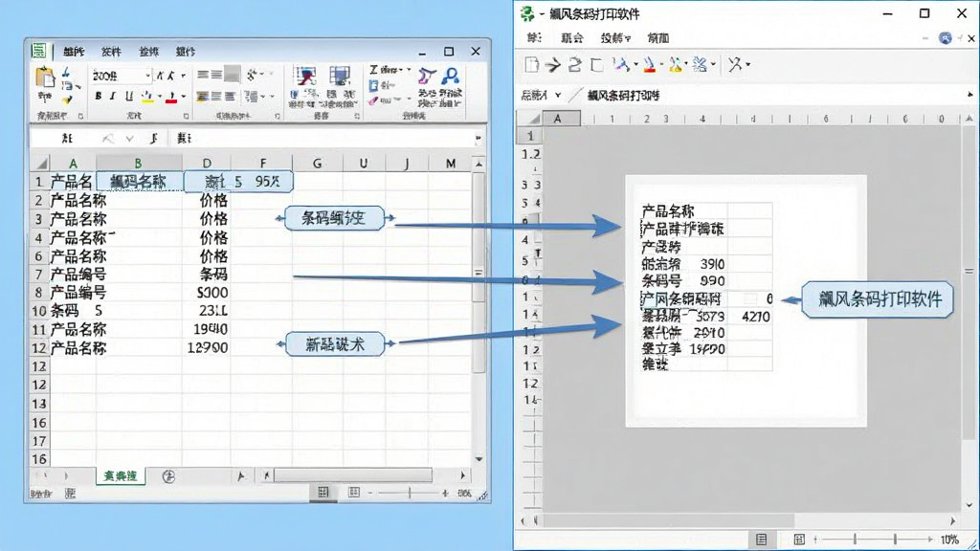Toggle the first view button in barcode status bar
The width and height of the screenshot is (980, 551).
pos(761,540)
